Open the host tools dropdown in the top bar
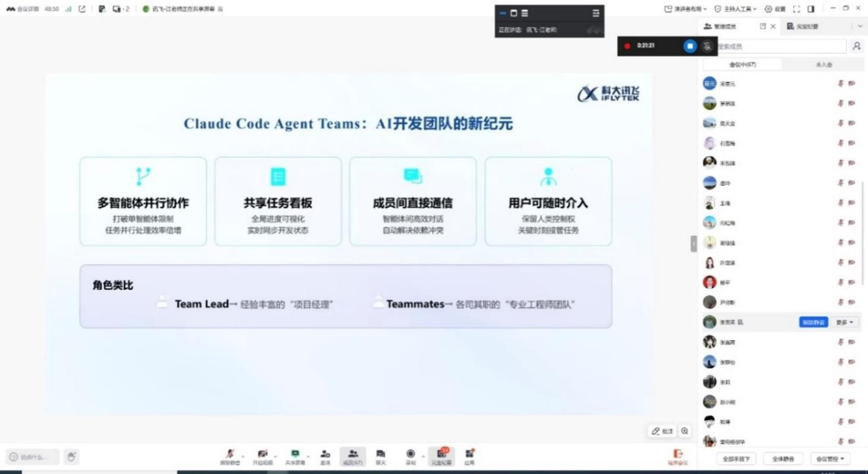Screen dimensions: 868x474 (735, 9)
